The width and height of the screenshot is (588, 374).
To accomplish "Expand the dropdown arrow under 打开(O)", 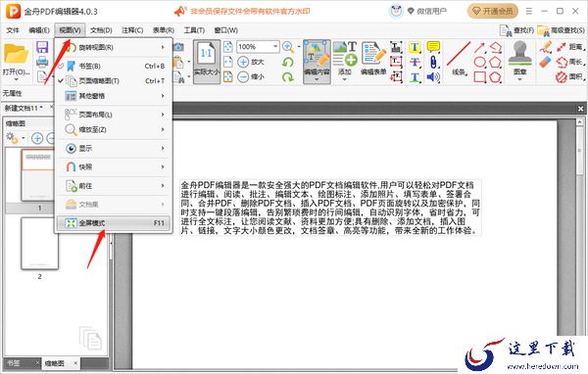I will 16,79.
